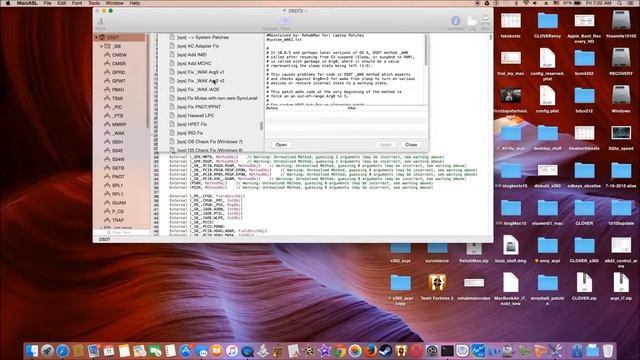Choose the Fix _WAK Arg0 v2 patch
640x360 pixels.
[200, 81]
